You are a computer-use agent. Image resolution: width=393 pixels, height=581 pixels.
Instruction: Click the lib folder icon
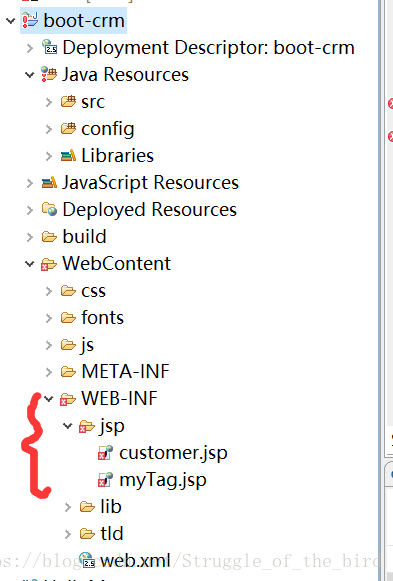87,507
